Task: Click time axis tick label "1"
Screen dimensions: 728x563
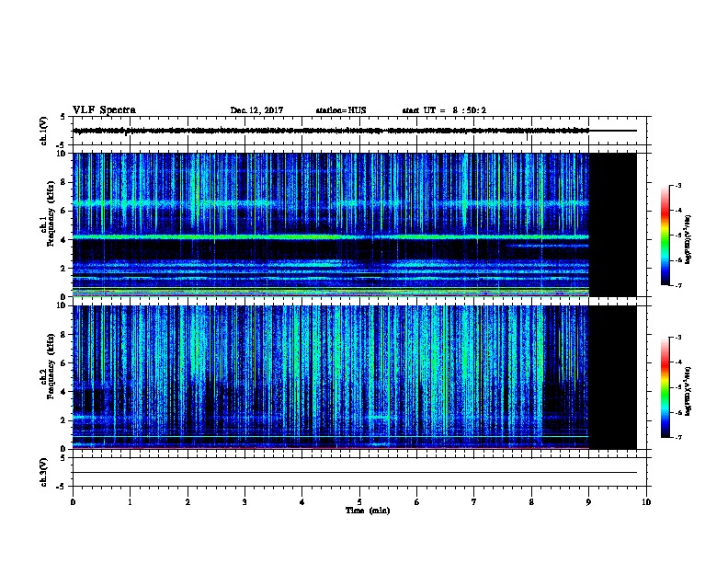Action: point(130,501)
